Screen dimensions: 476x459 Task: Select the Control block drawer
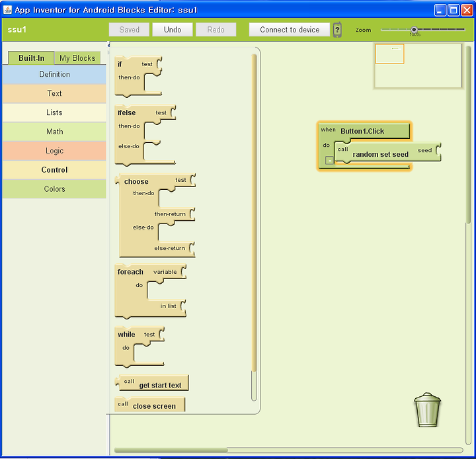pos(54,170)
